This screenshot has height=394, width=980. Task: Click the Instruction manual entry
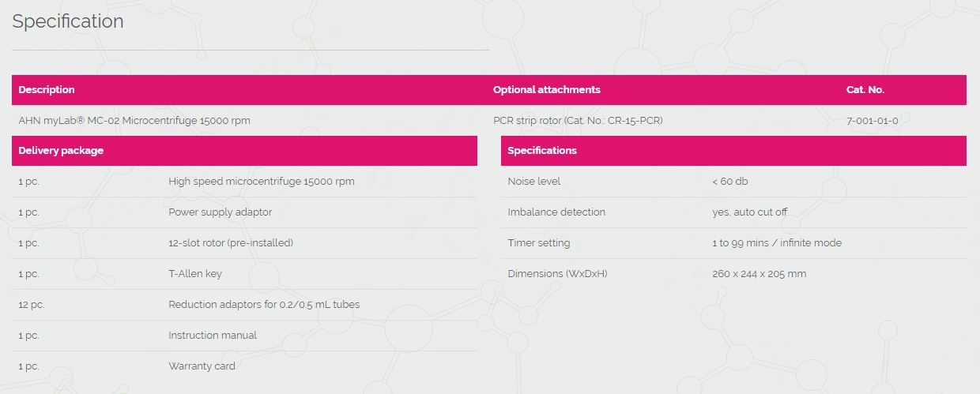tap(212, 336)
